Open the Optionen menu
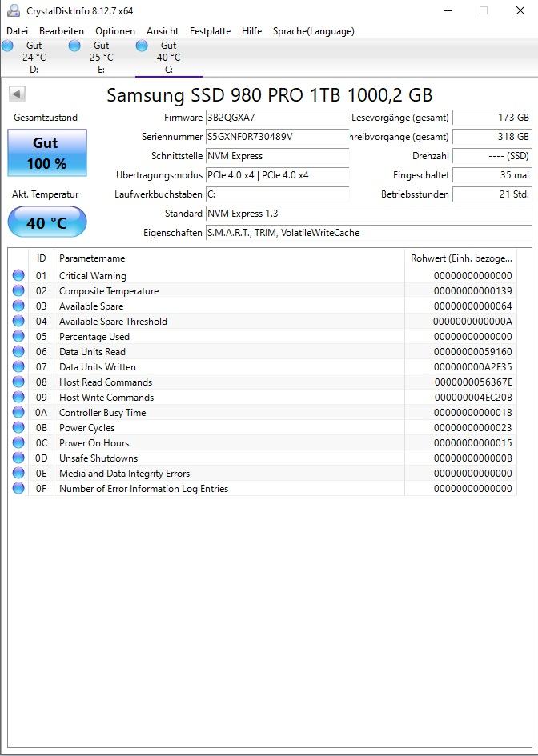 115,31
